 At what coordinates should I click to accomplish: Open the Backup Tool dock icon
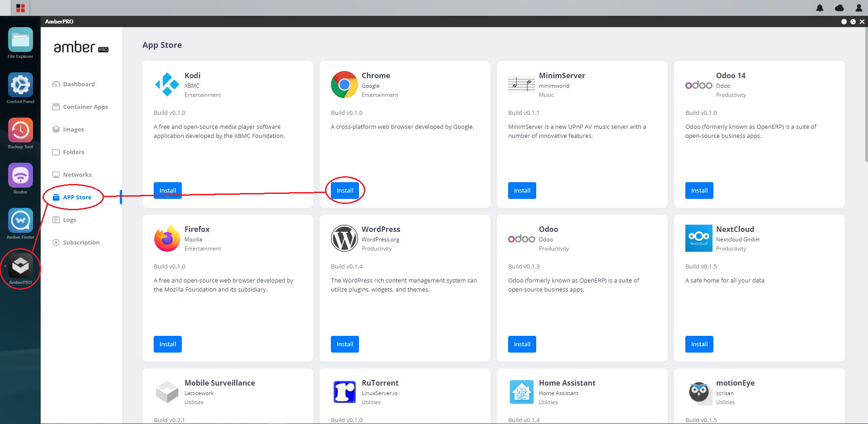pyautogui.click(x=20, y=130)
